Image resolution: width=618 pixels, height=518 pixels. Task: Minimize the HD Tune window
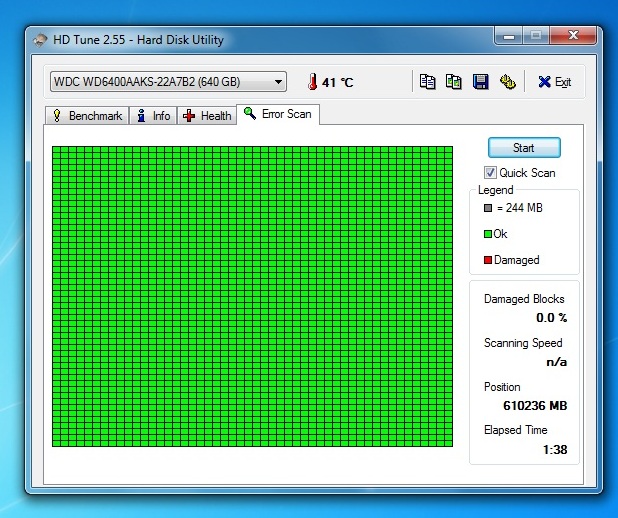(x=509, y=36)
